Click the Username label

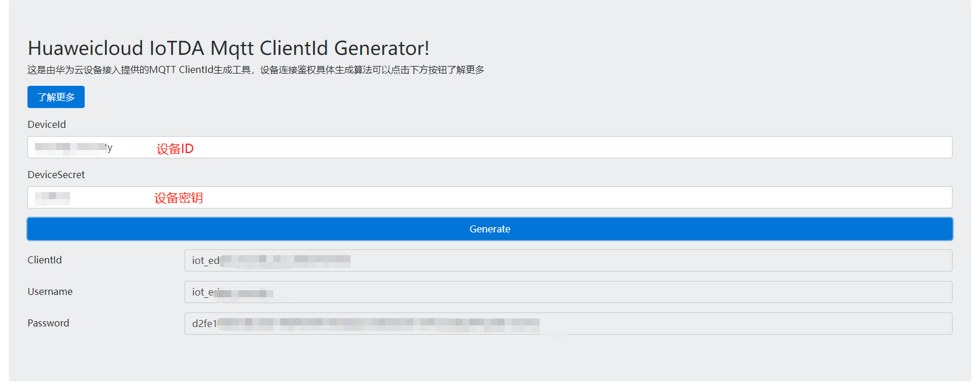50,291
